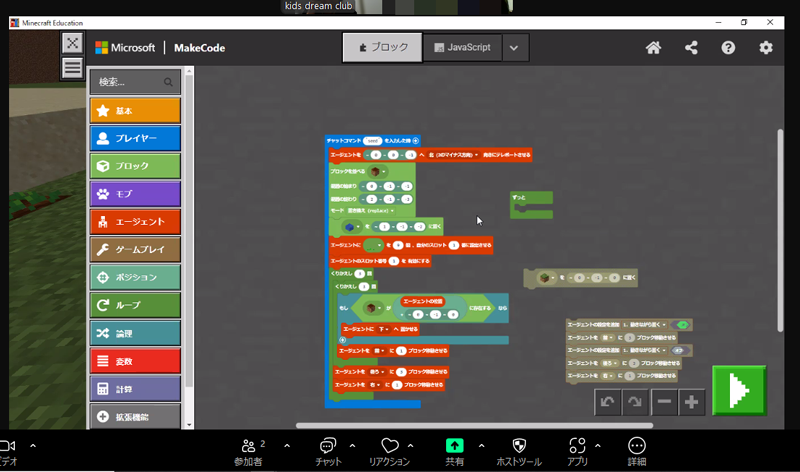Open Zoom chat panel
The width and height of the screenshot is (800, 472).
click(x=328, y=452)
